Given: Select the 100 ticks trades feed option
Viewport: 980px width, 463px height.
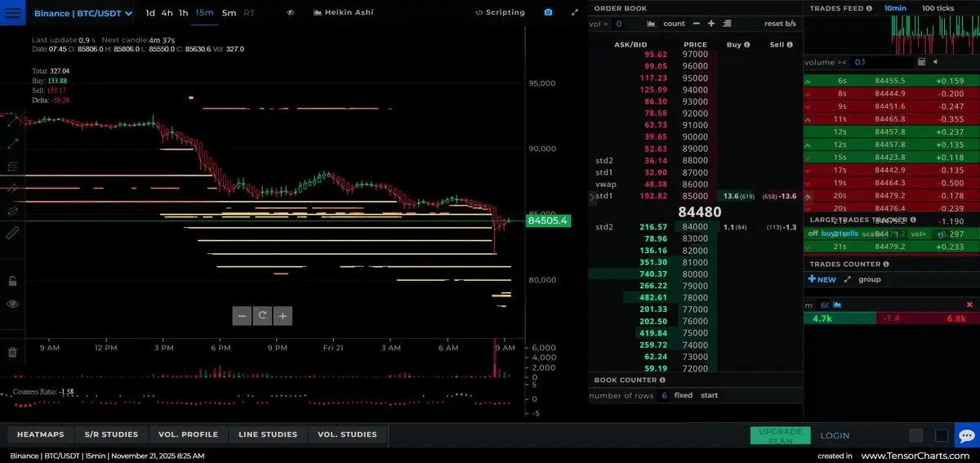Looking at the screenshot, I should pyautogui.click(x=938, y=8).
